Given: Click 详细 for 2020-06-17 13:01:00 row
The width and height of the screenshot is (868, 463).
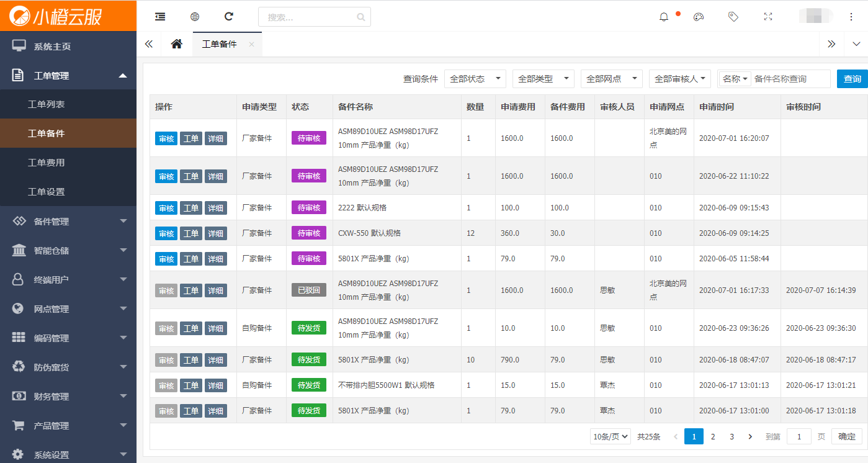Looking at the screenshot, I should 216,411.
